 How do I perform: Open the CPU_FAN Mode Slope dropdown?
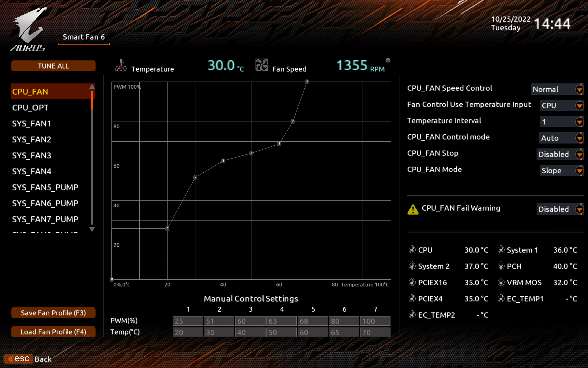pos(561,171)
